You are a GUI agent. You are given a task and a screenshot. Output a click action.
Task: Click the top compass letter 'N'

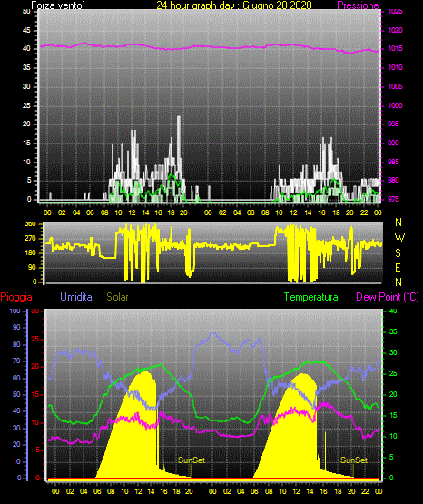398,222
